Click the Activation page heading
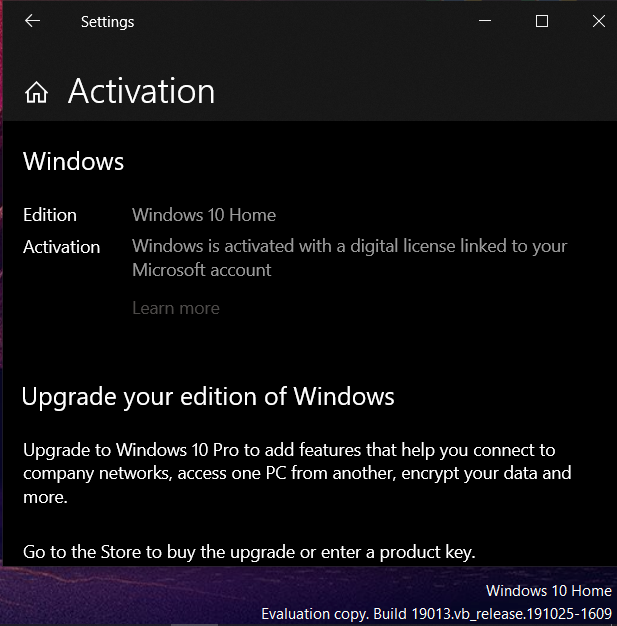 [x=141, y=92]
